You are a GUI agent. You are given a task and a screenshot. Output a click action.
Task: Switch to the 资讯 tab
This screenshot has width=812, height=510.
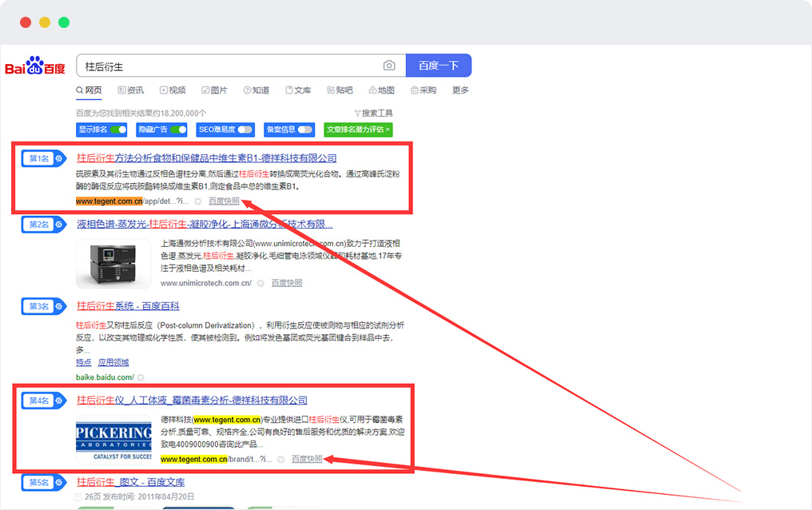tap(131, 90)
